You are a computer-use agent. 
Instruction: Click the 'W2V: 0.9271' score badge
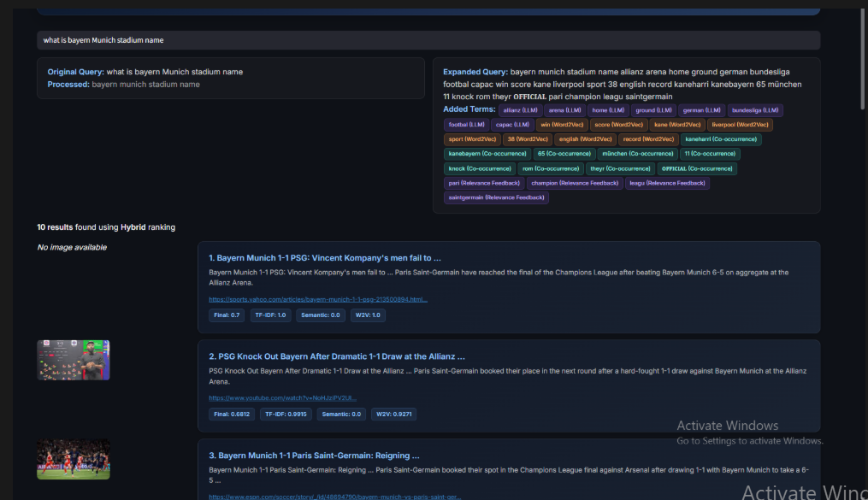coord(393,414)
